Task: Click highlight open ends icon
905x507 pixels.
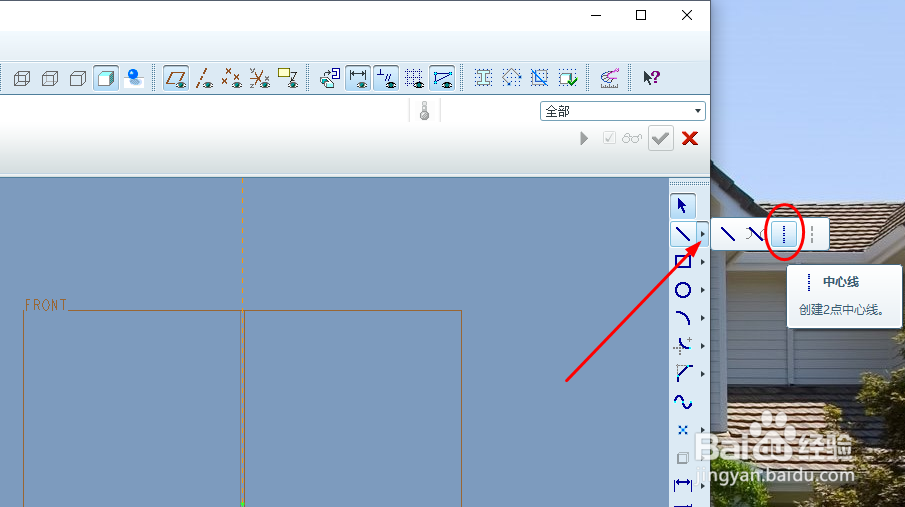Action: pos(511,78)
